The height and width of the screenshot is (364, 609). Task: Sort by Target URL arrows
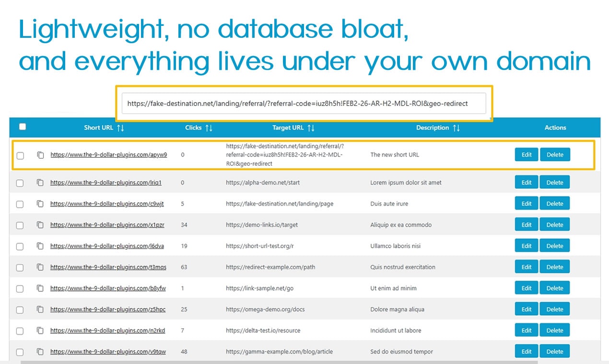coord(311,128)
